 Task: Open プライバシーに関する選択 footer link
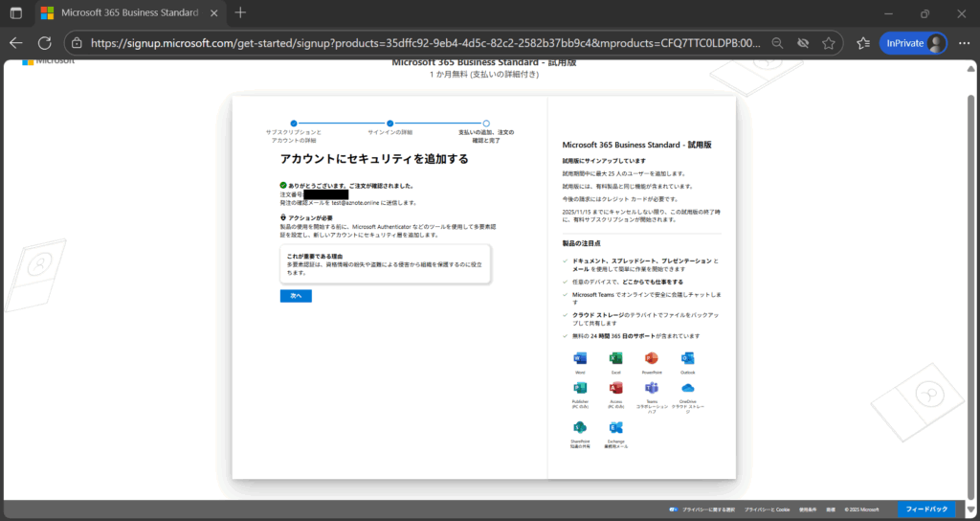pos(709,510)
